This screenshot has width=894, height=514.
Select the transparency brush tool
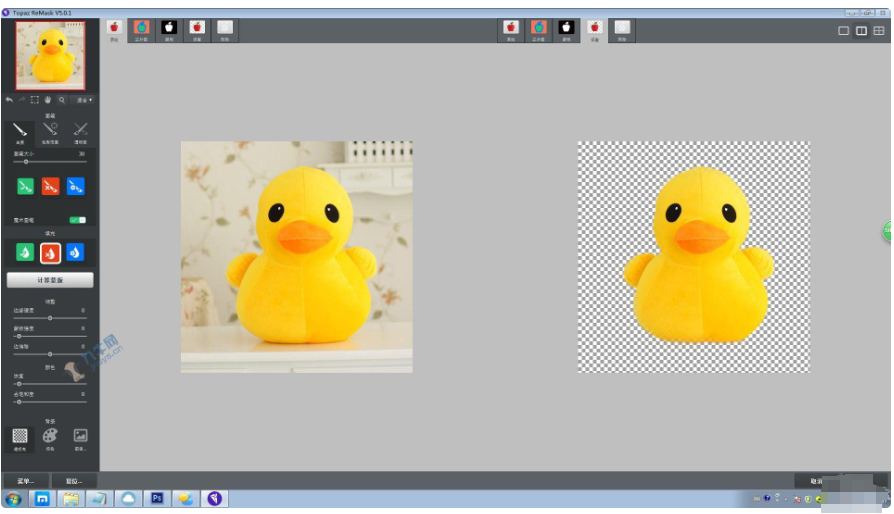coord(80,133)
